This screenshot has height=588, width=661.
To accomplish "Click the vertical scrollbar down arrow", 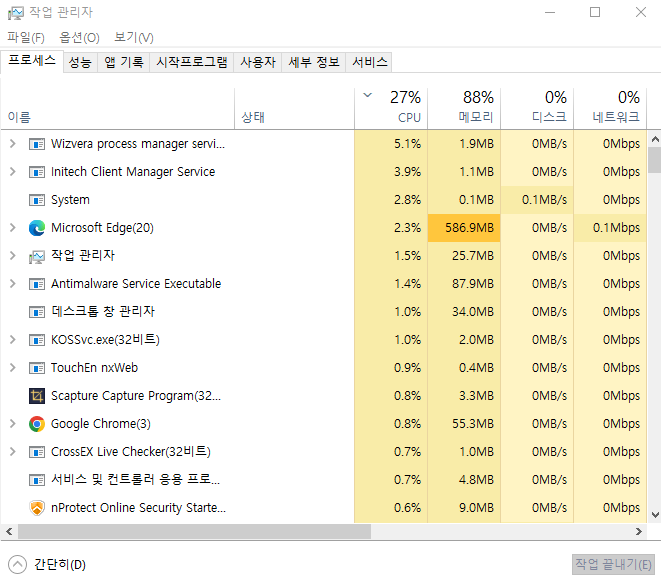I will [x=655, y=515].
